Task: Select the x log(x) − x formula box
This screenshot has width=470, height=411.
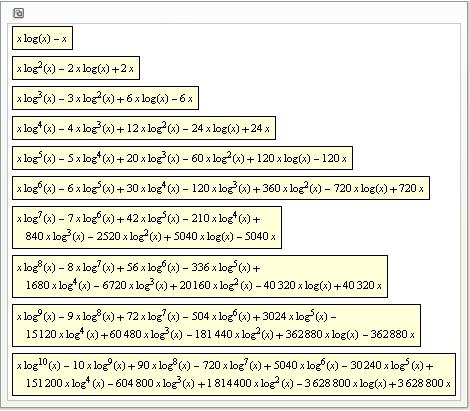Action: (x=42, y=38)
